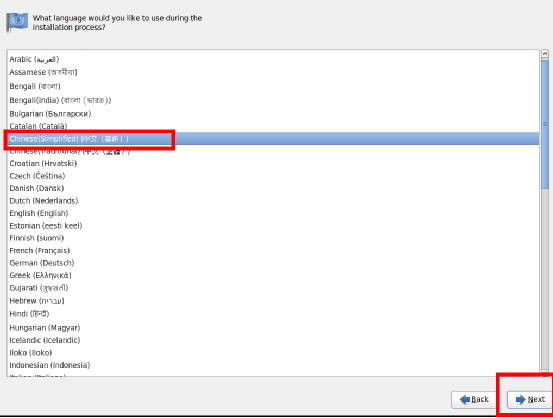Pick Finnish (suomi) from the list
553x418 pixels.
(273, 238)
